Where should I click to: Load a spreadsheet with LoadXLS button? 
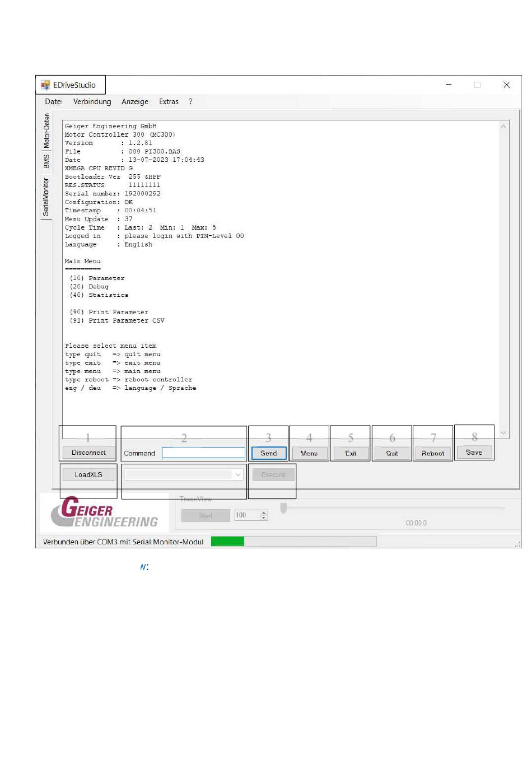coord(88,474)
